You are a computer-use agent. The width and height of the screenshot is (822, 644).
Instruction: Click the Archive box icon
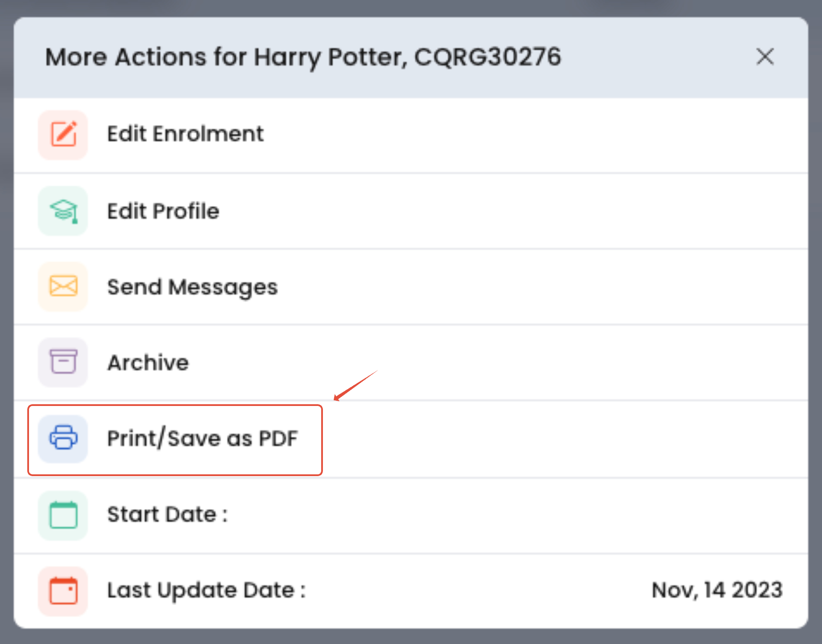tap(63, 362)
